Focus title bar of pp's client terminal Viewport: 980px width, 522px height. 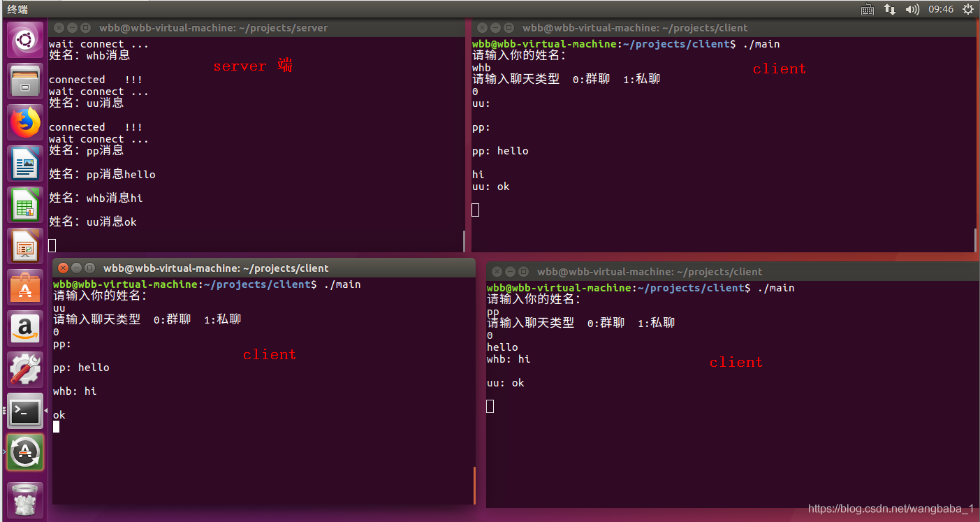click(x=733, y=271)
